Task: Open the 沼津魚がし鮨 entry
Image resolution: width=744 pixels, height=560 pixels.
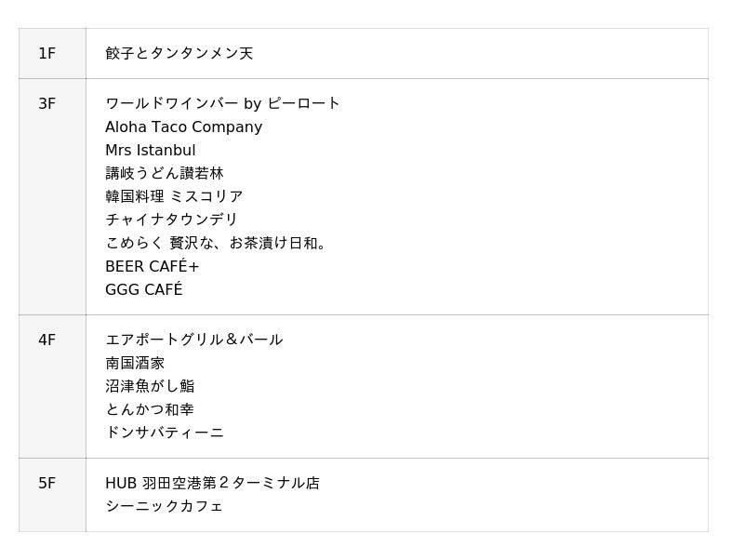Action: 150,386
